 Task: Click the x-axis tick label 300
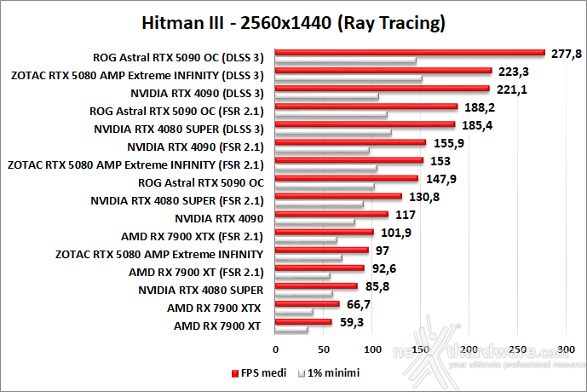(x=566, y=349)
